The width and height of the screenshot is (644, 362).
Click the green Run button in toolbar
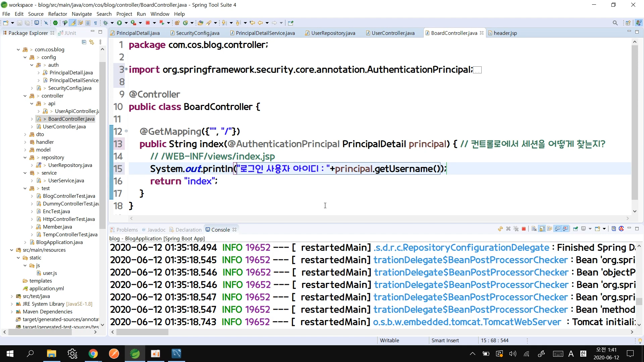[119, 23]
